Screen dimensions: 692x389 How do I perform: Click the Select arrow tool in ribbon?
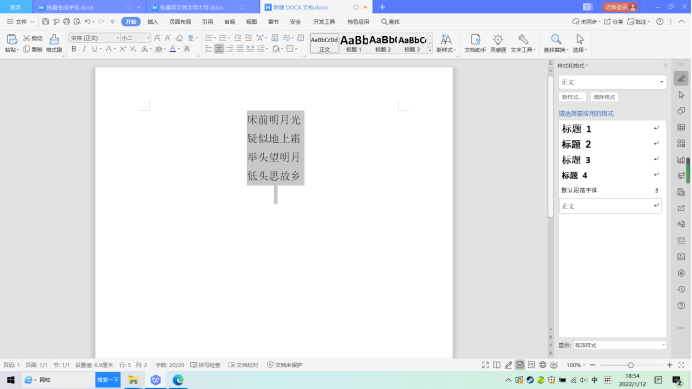[580, 40]
